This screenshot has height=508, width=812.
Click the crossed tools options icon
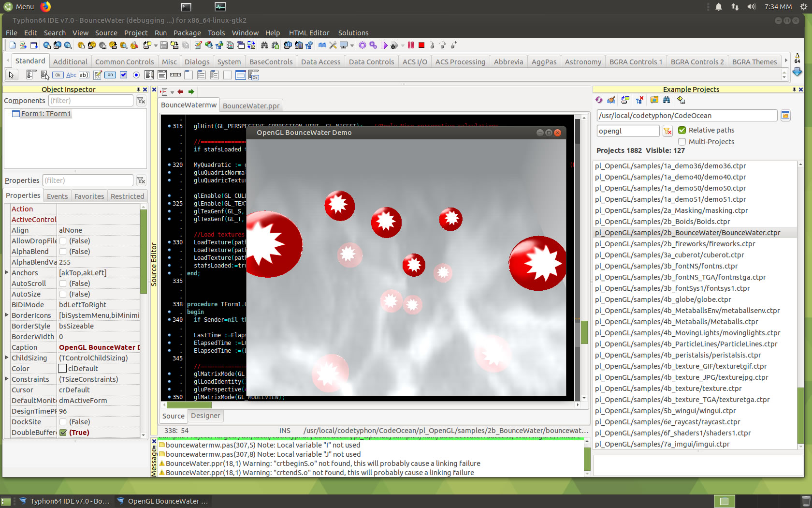(x=333, y=45)
